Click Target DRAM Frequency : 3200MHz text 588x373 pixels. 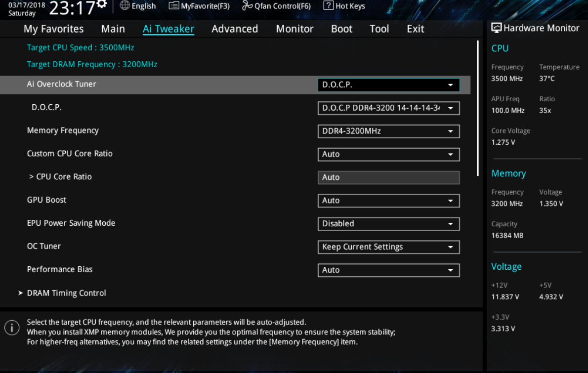point(92,64)
